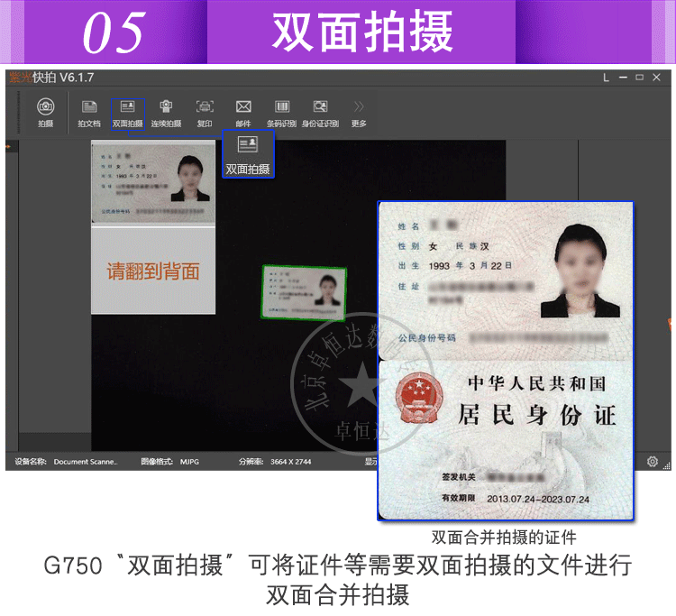Screen dimensions: 676x616
Task: Click the green-outlined ID card in live preview
Action: 304,293
